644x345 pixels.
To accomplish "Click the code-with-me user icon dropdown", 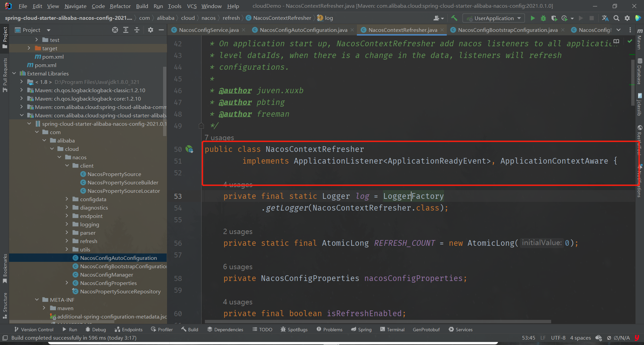I will (439, 18).
